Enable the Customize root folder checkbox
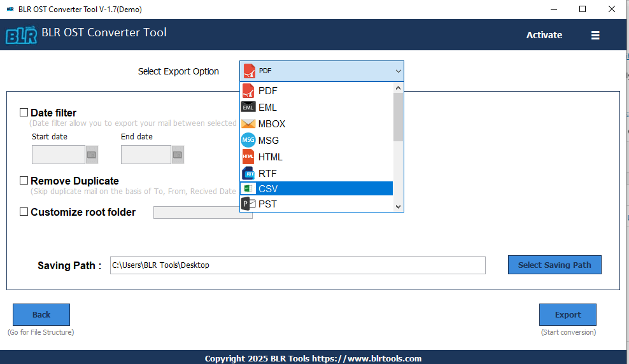The width and height of the screenshot is (629, 364). click(x=24, y=211)
